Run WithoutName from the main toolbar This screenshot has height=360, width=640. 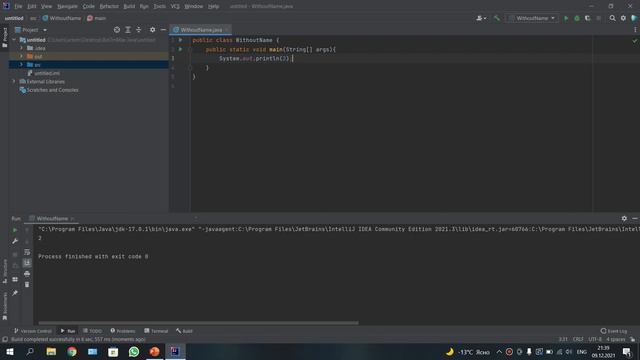click(566, 18)
